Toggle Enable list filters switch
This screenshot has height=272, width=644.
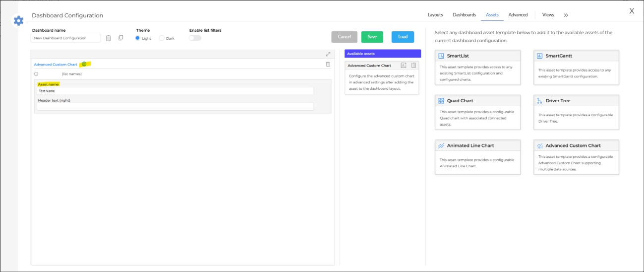click(195, 38)
